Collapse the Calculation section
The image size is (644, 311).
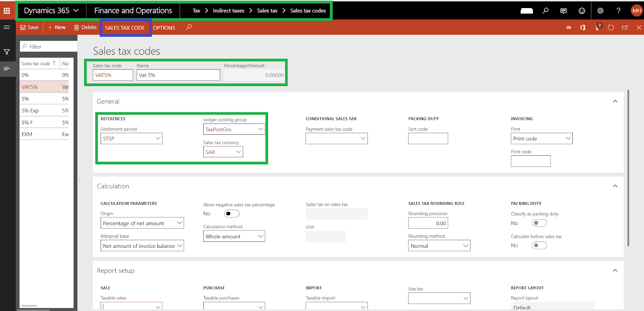coord(615,186)
